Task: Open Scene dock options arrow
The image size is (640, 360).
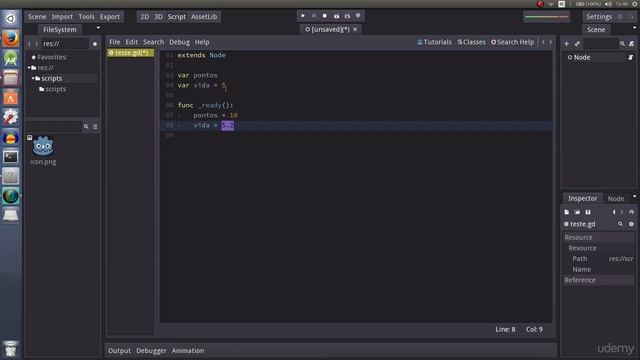Action: 634,28
